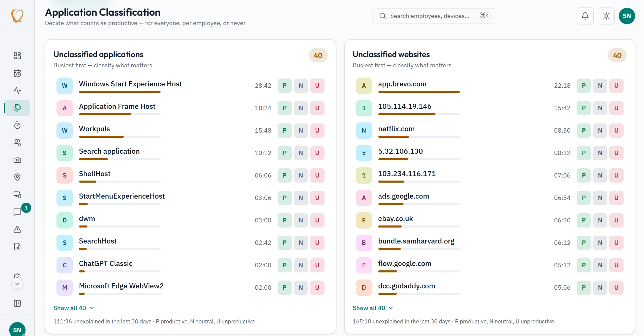The image size is (644, 336).
Task: Open the SN profile avatar at top right
Action: click(x=627, y=16)
